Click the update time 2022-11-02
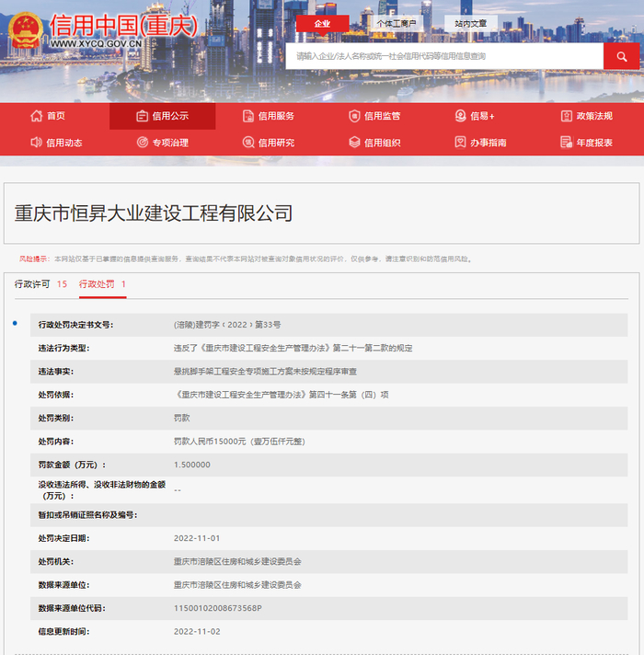 click(x=197, y=632)
